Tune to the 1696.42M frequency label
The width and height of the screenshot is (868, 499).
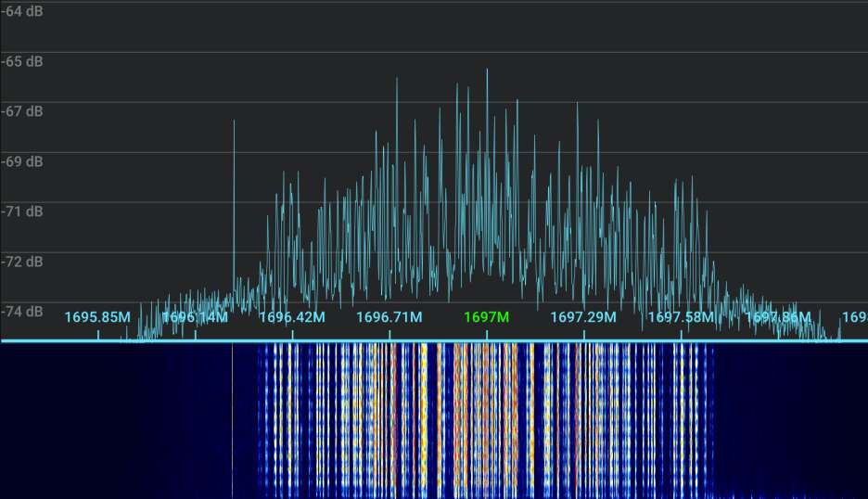292,317
